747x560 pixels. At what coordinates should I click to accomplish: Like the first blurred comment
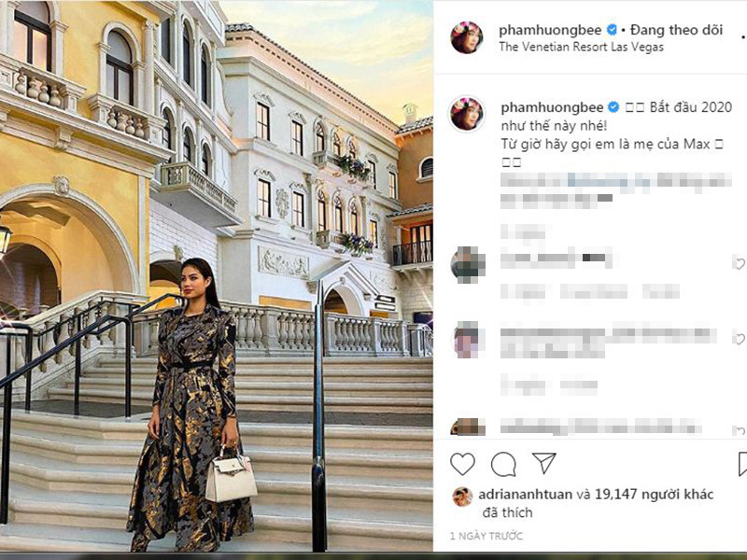tap(739, 262)
